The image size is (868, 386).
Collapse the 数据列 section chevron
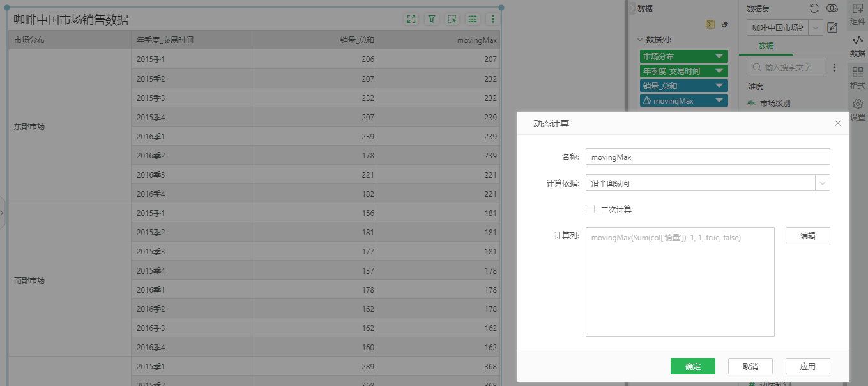tap(640, 39)
